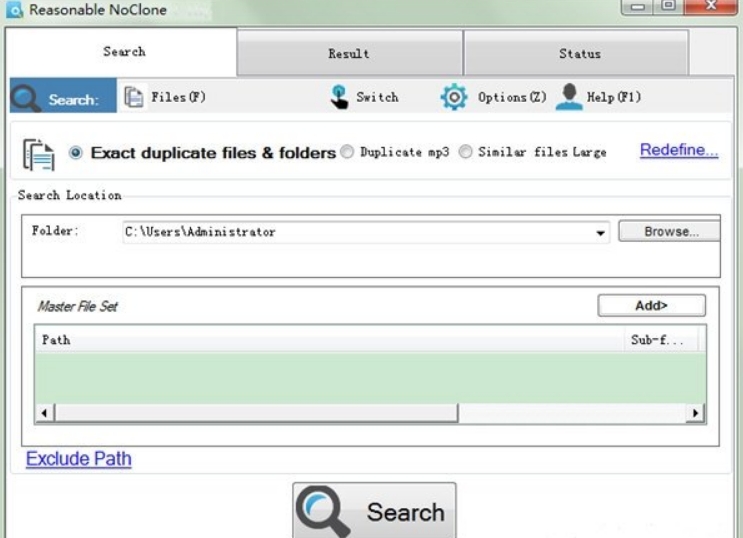Click the duplicate documents icon beside radio options

pos(39,155)
